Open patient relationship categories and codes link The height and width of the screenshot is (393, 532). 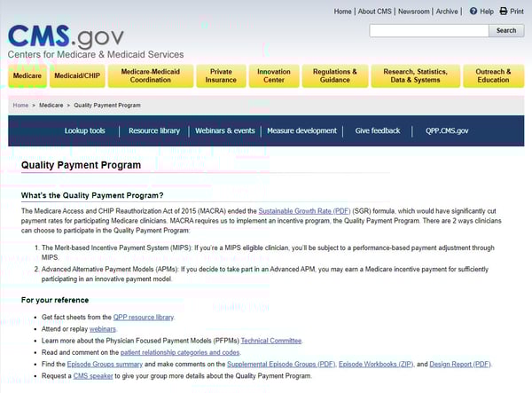[180, 352]
